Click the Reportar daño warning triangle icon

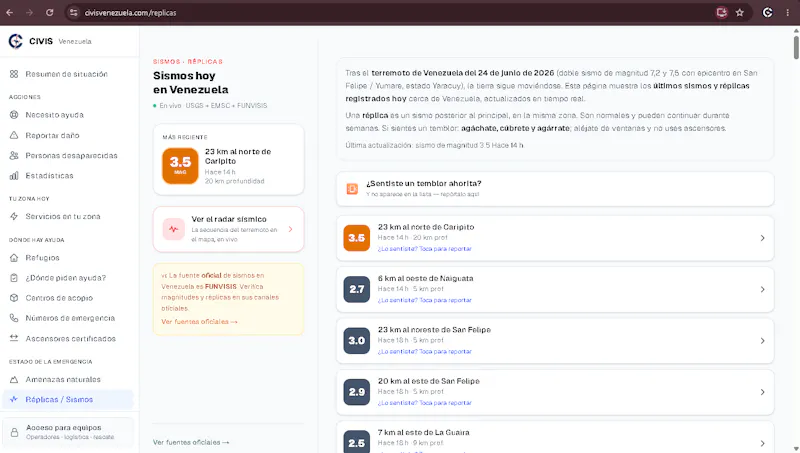coord(14,135)
